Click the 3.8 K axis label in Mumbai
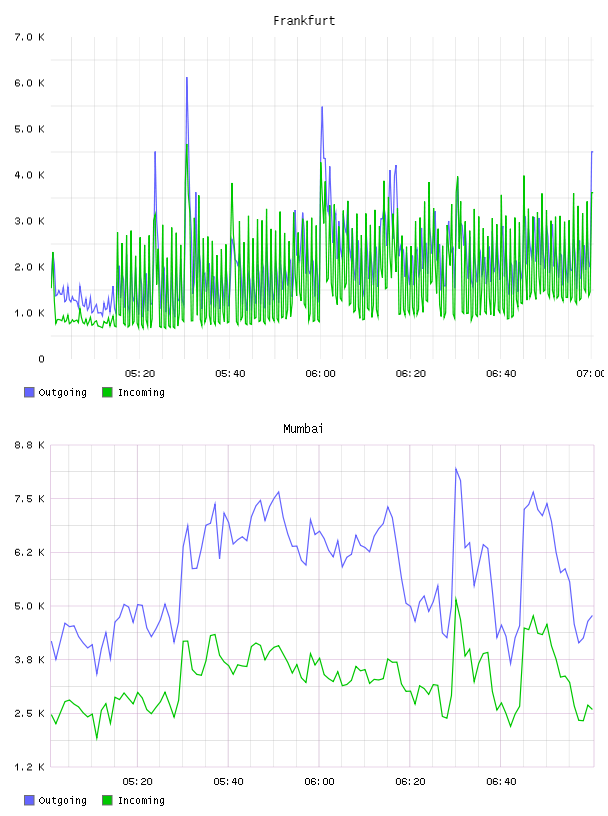Screen dimensions: 608x816 point(30,660)
